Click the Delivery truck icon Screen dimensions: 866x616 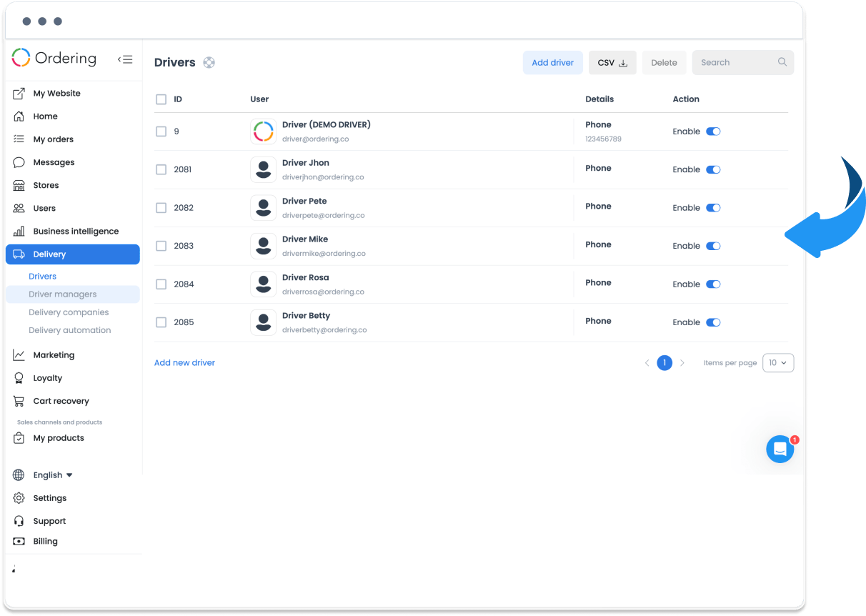tap(19, 254)
